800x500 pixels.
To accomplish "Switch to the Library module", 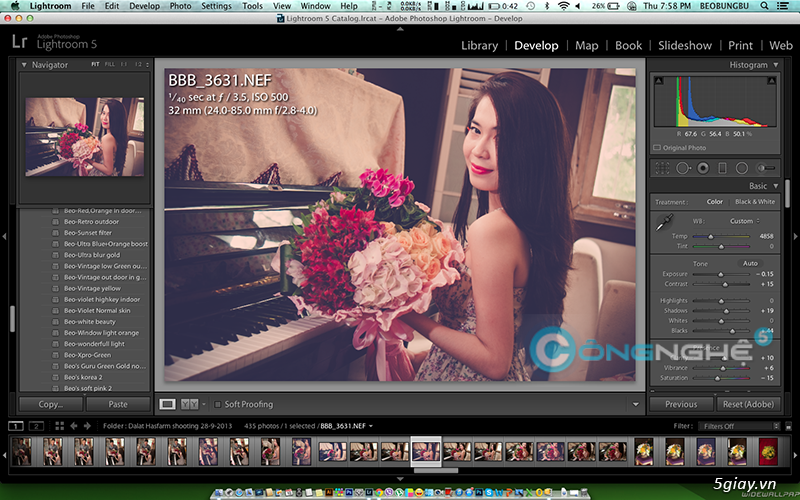I will point(479,45).
